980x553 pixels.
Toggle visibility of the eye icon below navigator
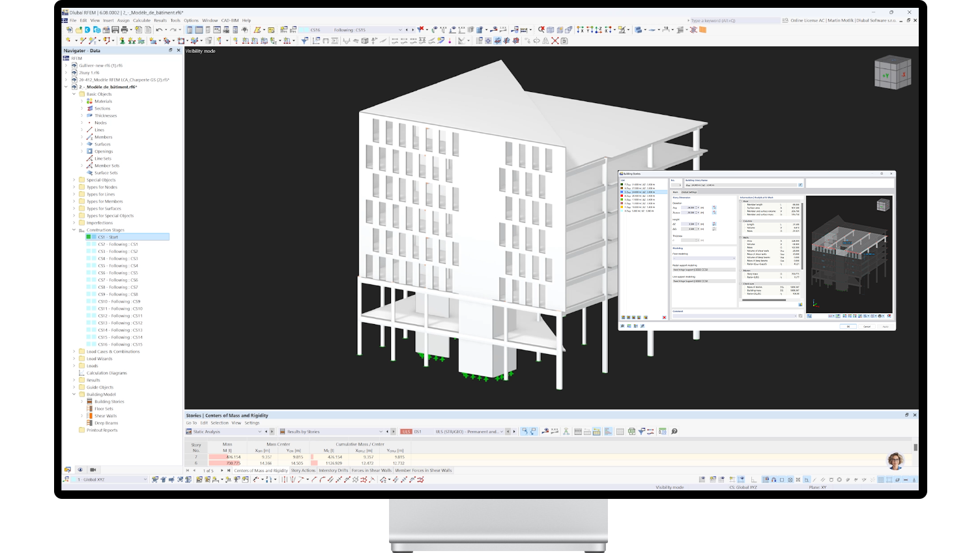tap(79, 470)
